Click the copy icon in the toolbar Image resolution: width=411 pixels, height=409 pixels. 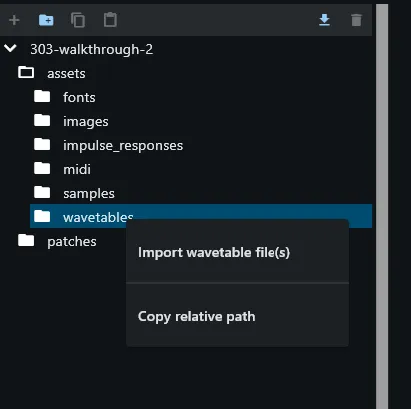[x=78, y=20]
